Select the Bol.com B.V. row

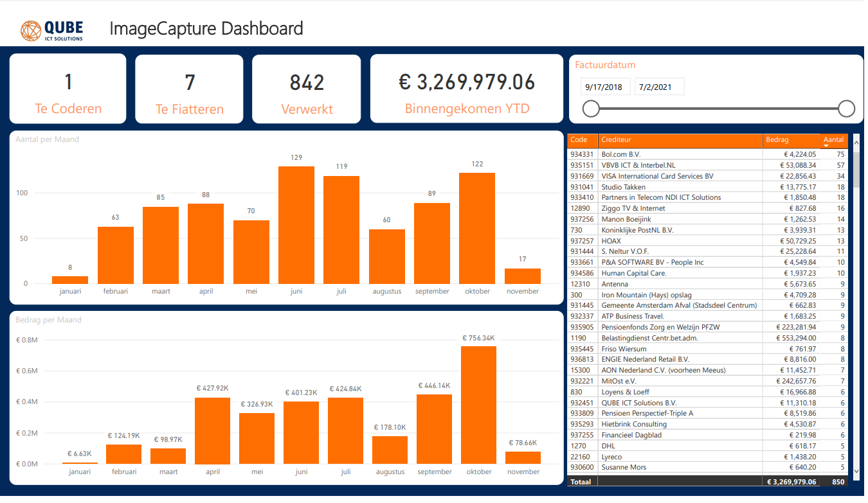(707, 154)
